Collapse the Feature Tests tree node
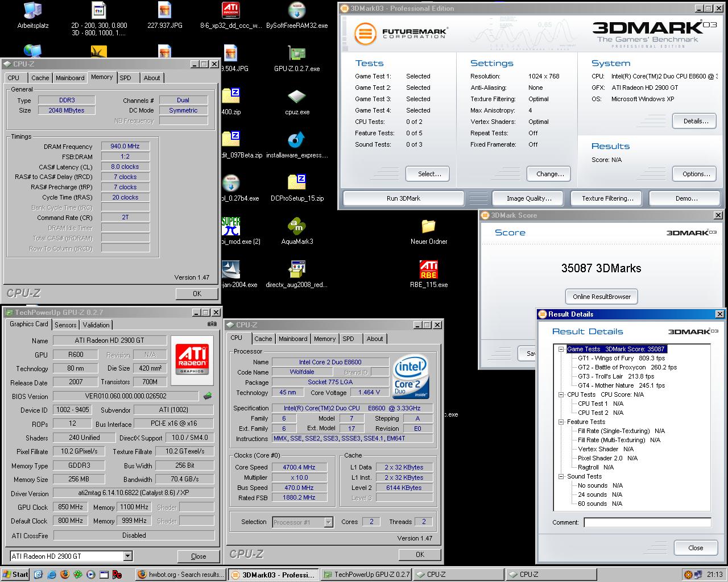Viewport: 728px width, 582px height. (x=561, y=422)
